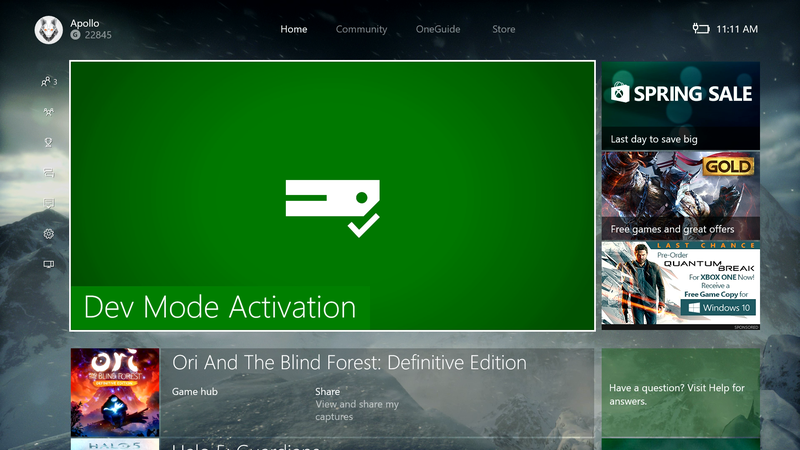The image size is (800, 450).
Task: Open the Messages icon in the sidebar
Action: click(x=48, y=173)
